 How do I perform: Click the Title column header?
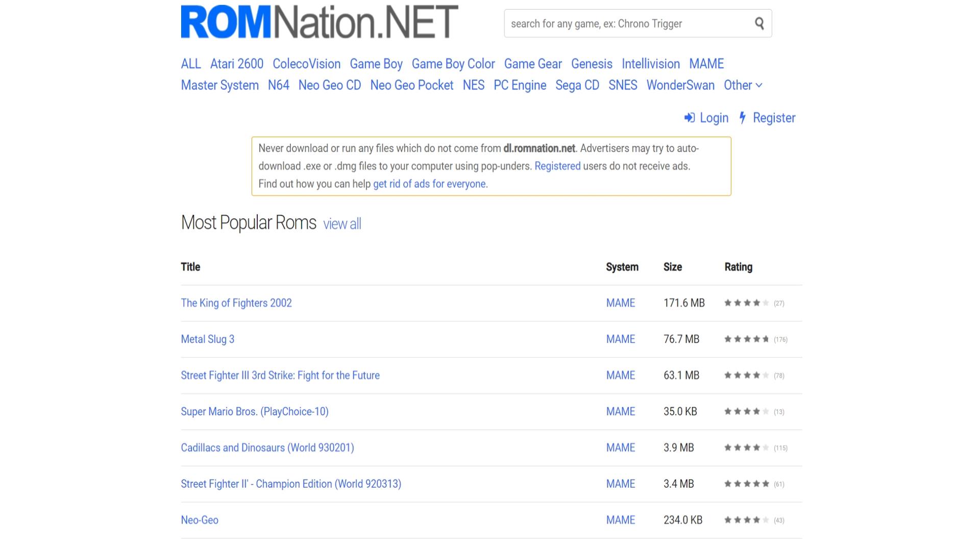tap(190, 267)
